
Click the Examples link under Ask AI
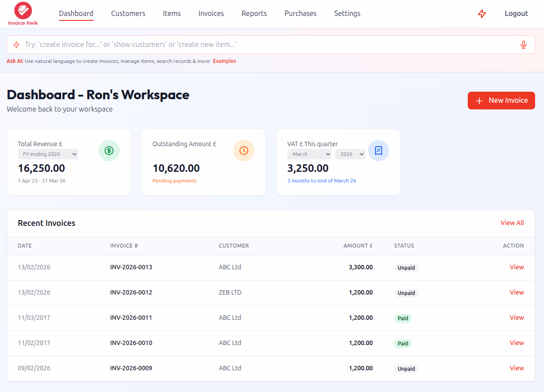coord(224,61)
